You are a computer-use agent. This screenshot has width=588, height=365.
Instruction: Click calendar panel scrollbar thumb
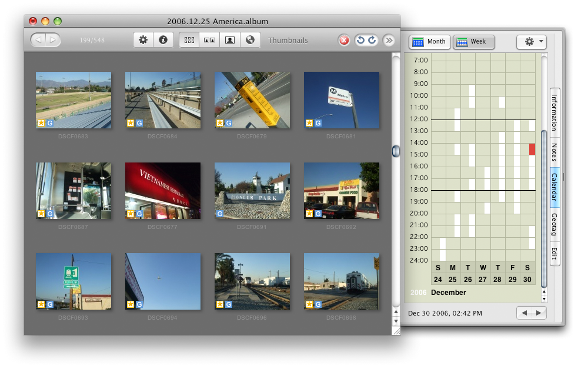tap(544, 209)
